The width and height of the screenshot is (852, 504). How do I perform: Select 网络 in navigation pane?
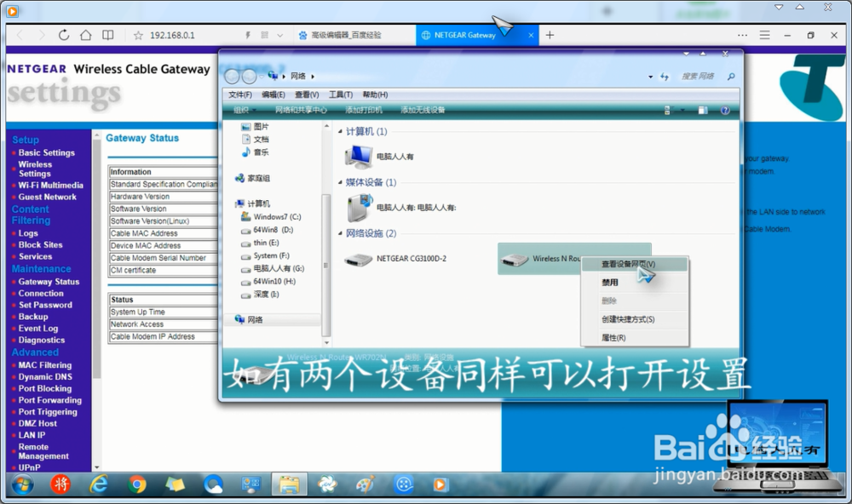coord(249,320)
